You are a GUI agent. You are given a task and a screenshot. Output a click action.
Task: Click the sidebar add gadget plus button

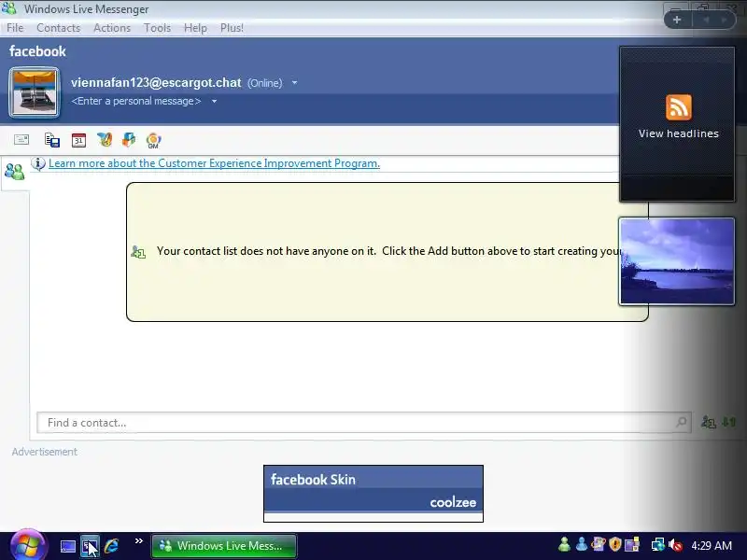click(677, 20)
